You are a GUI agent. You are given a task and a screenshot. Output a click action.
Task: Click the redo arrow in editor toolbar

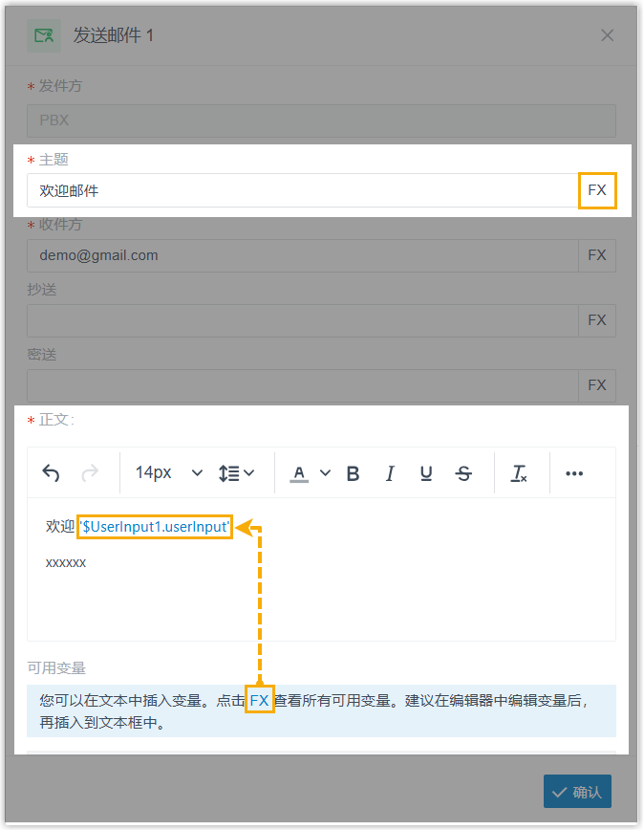point(90,473)
